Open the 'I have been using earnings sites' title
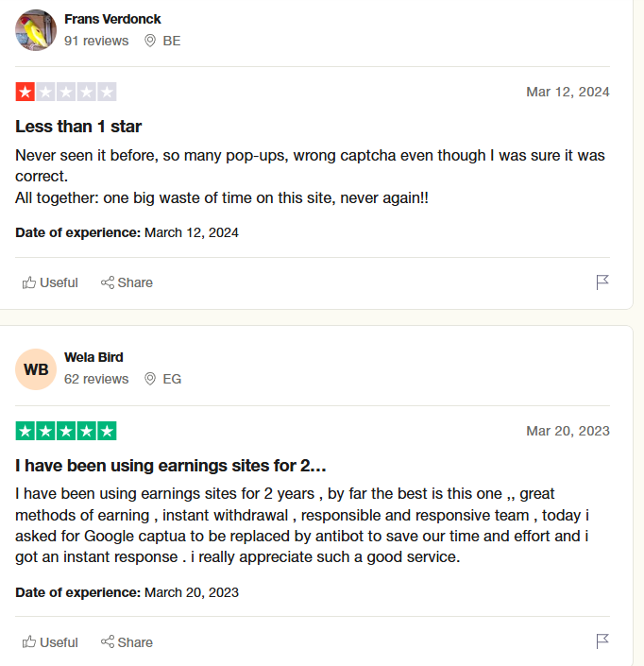The width and height of the screenshot is (644, 666). click(x=171, y=465)
